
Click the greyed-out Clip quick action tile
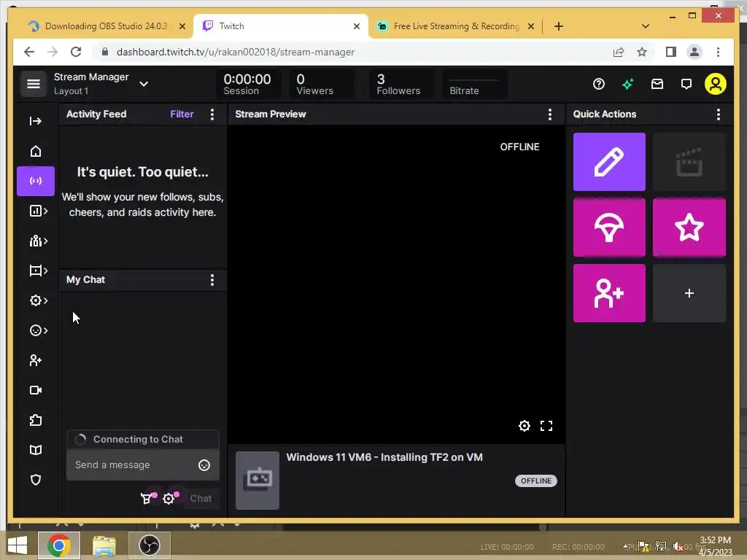click(689, 162)
